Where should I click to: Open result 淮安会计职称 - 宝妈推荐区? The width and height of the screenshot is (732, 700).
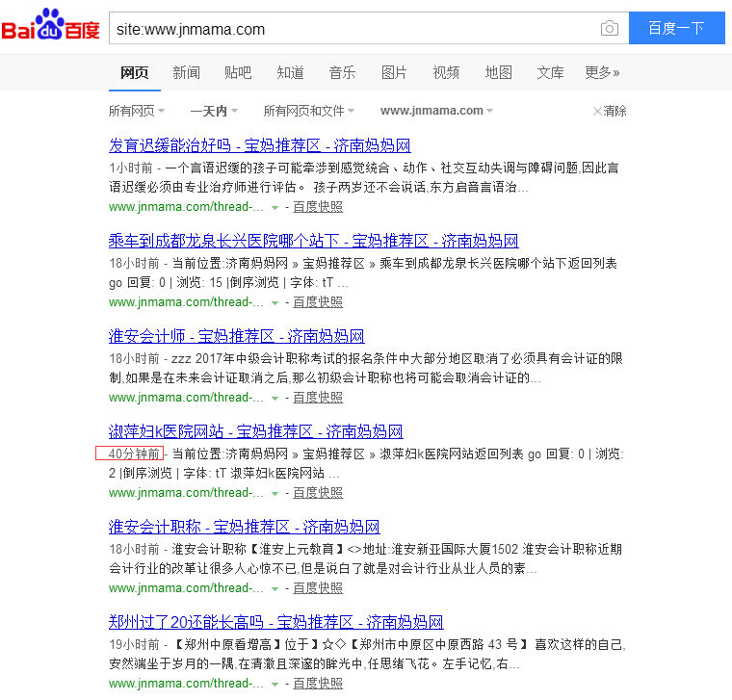(244, 527)
